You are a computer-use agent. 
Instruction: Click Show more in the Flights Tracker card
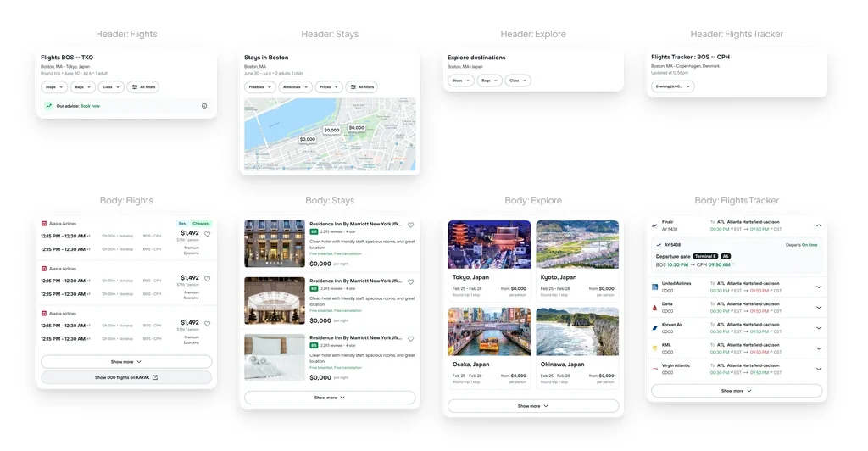(737, 391)
